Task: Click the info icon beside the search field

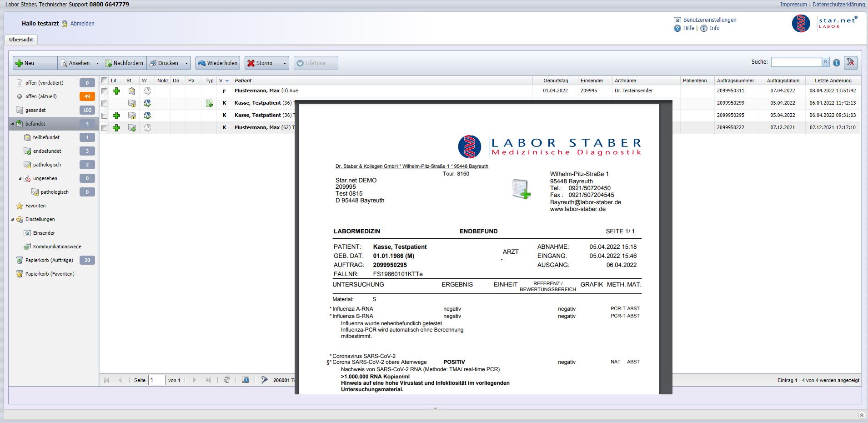Action: pyautogui.click(x=837, y=63)
